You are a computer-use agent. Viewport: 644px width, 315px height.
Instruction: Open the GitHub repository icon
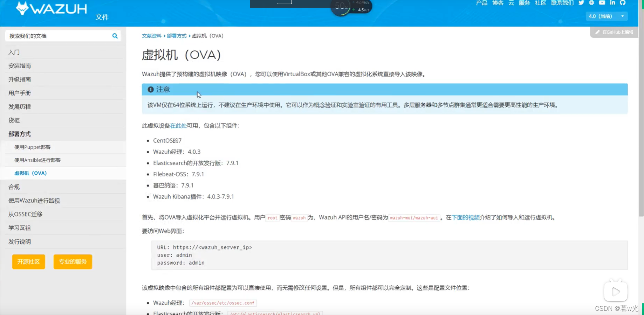click(623, 3)
